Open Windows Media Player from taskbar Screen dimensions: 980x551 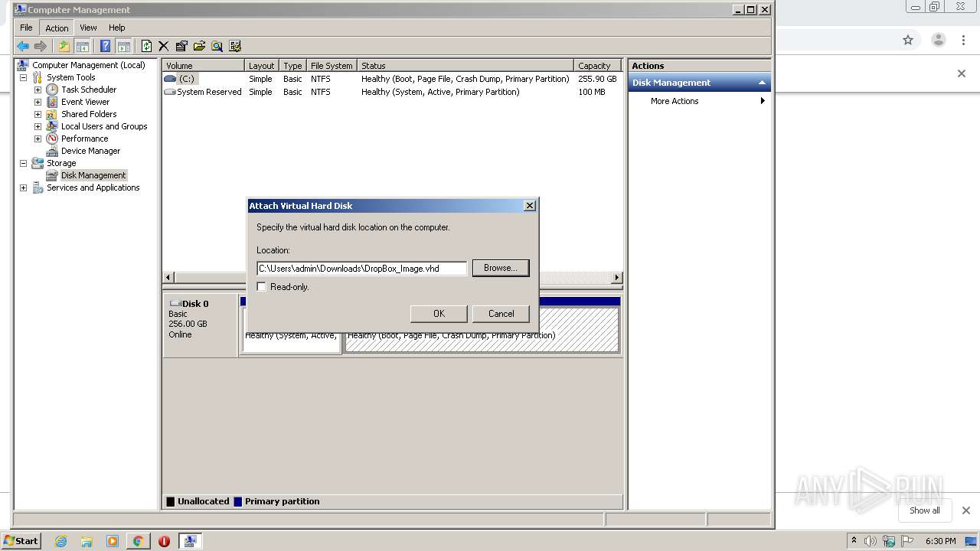pyautogui.click(x=113, y=541)
